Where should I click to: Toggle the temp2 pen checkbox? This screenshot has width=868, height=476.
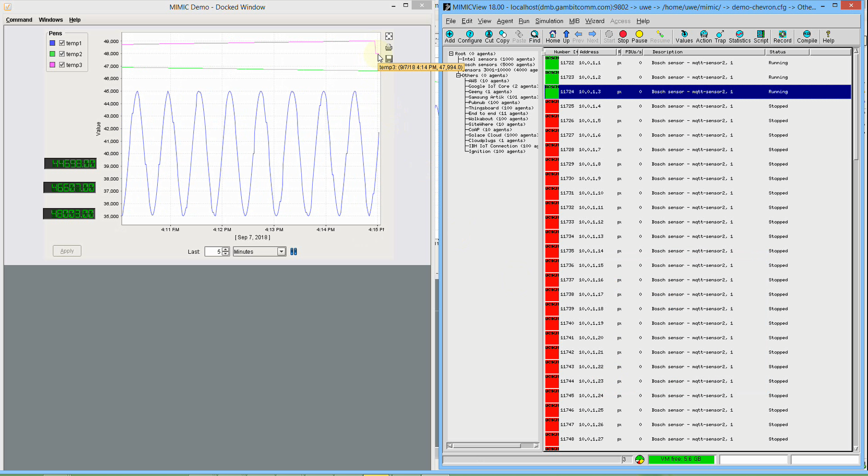[x=61, y=54]
